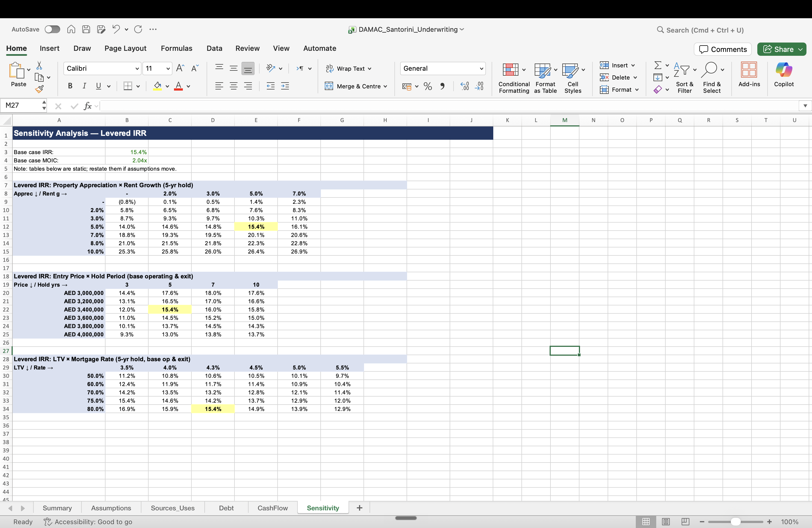
Task: Click the Redo icon
Action: click(x=138, y=29)
